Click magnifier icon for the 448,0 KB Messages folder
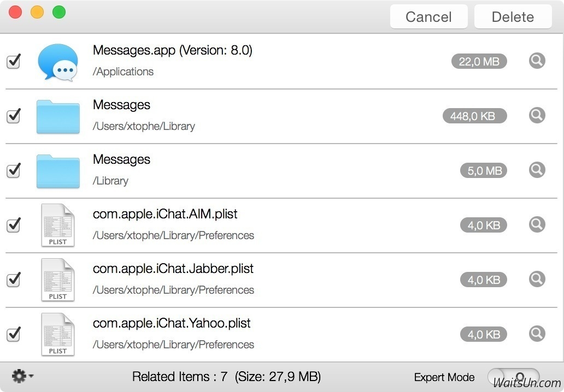The image size is (564, 392). click(537, 115)
